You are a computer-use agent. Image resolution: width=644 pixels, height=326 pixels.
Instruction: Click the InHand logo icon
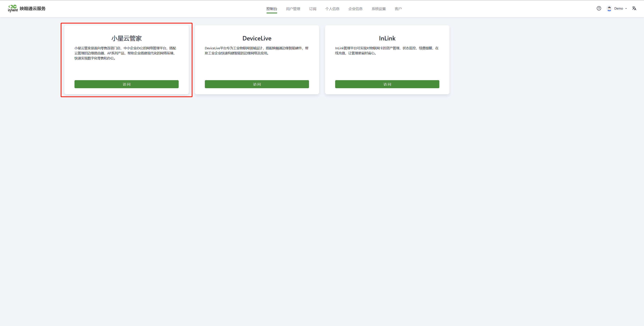pos(13,9)
